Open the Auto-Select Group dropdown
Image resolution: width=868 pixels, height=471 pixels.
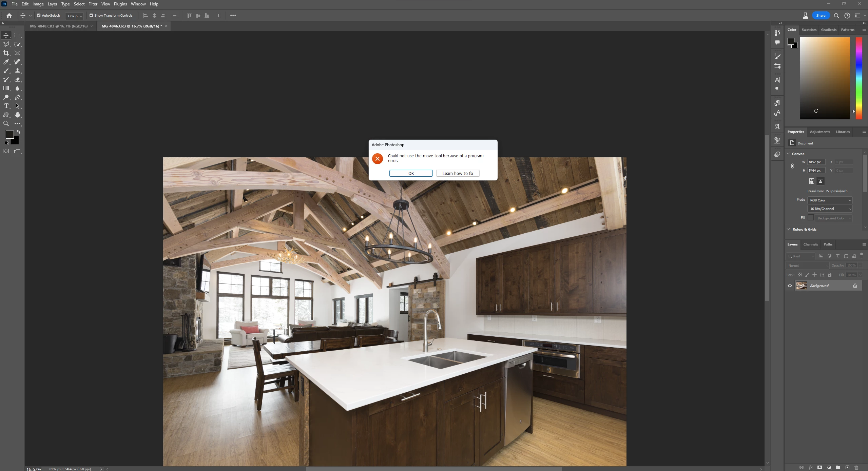point(75,16)
